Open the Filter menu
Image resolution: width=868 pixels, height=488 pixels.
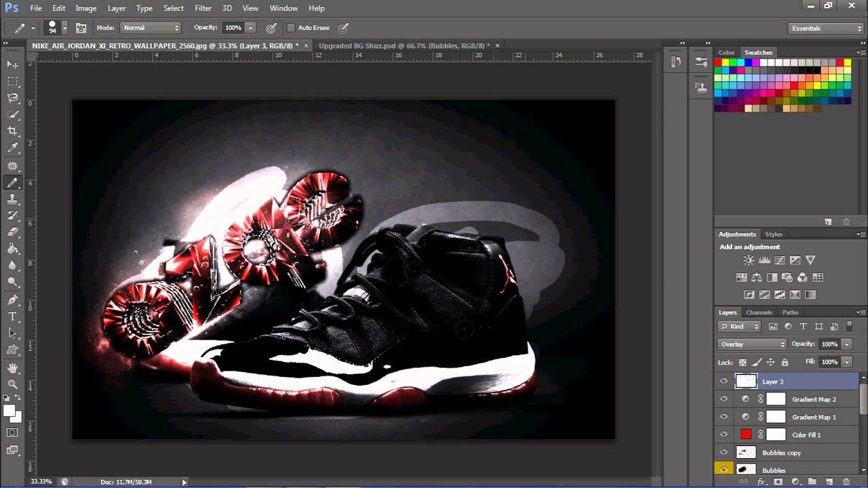pyautogui.click(x=203, y=8)
